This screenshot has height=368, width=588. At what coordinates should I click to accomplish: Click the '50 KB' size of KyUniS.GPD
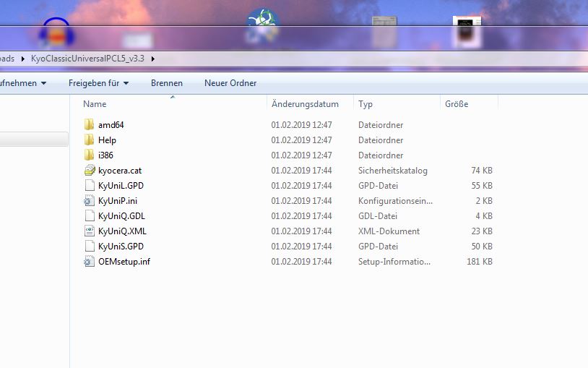(482, 247)
